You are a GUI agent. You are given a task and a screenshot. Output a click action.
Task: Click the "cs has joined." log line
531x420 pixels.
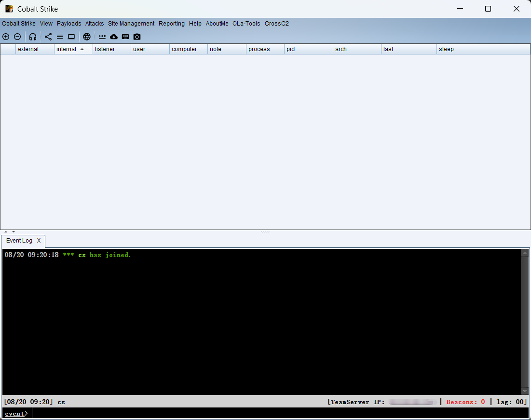(x=105, y=255)
